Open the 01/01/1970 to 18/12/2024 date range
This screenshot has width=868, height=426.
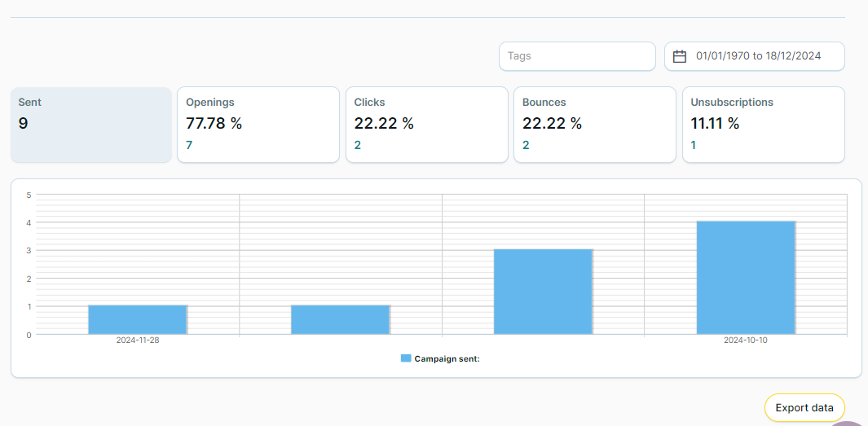click(x=757, y=56)
